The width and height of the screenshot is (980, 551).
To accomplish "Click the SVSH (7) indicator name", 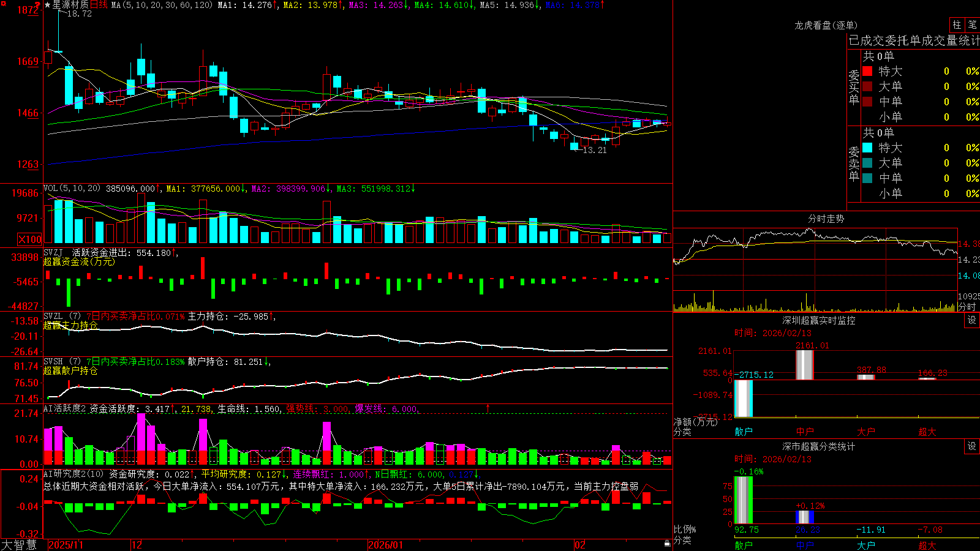I will pos(62,362).
